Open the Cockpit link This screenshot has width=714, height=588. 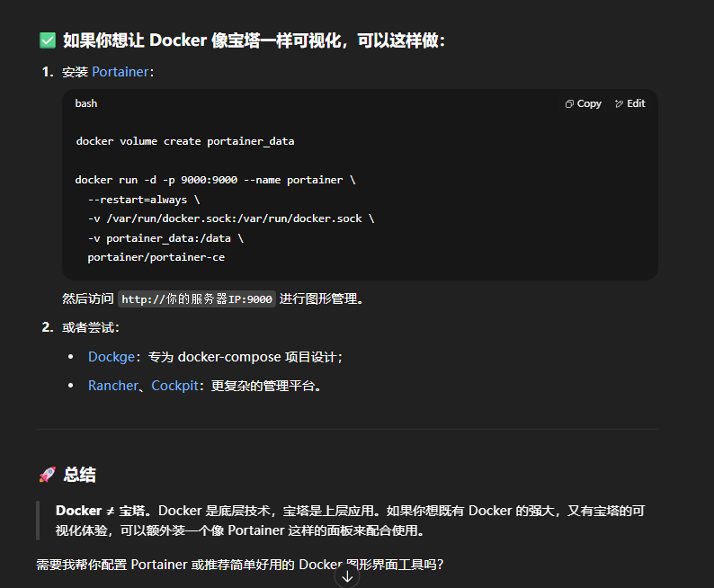(174, 386)
